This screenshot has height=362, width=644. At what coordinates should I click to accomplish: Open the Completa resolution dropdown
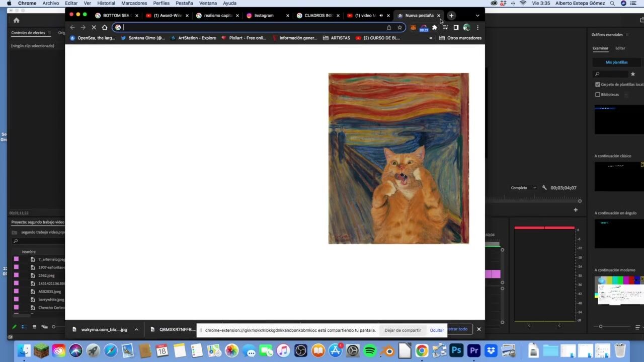523,188
